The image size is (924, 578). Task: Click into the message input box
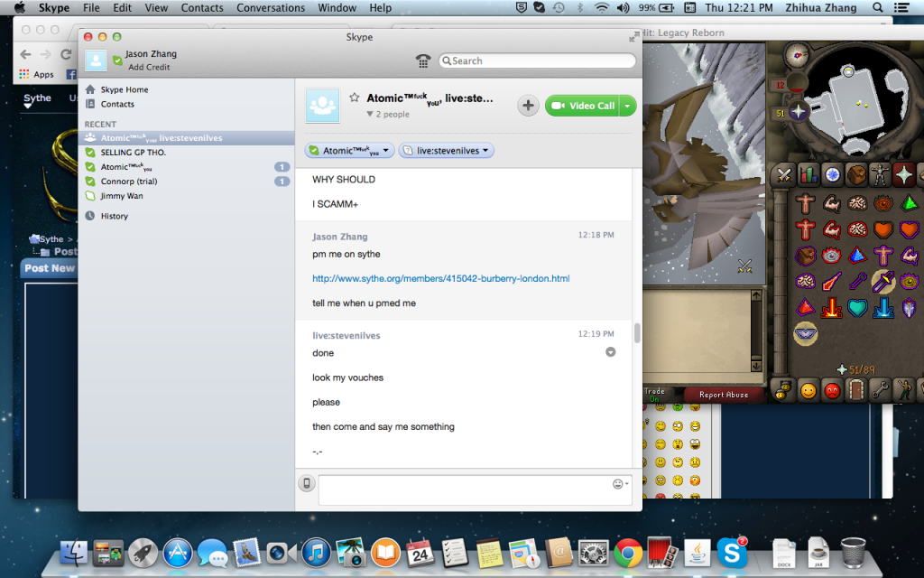click(476, 489)
